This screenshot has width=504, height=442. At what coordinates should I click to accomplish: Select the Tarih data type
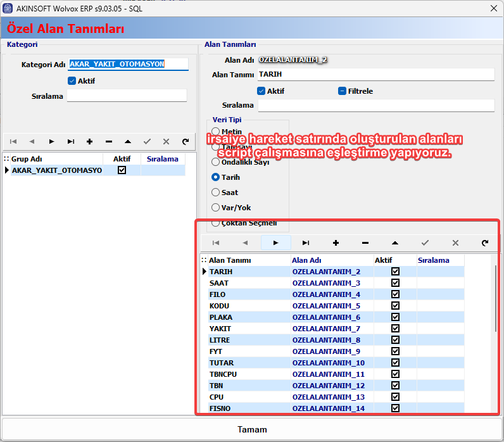pyautogui.click(x=216, y=177)
